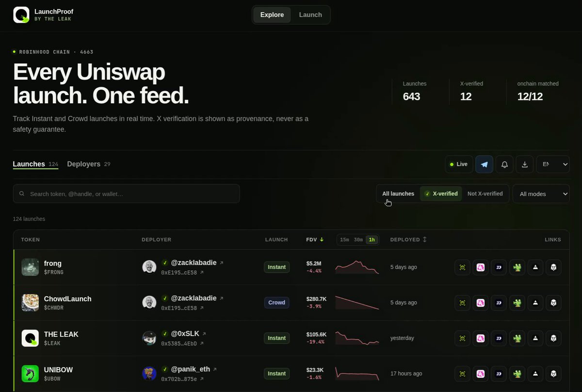Click the @panik_eth deployer avatar
Viewport: 582px width, 392px height.
(149, 374)
